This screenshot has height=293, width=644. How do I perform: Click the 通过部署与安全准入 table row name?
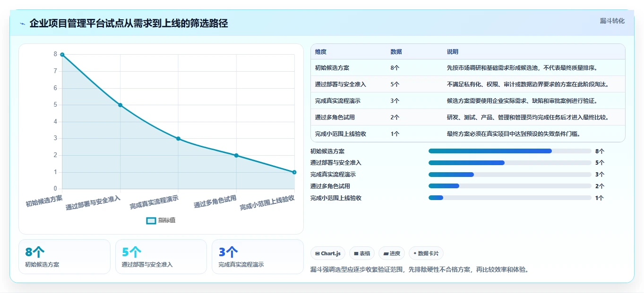pyautogui.click(x=341, y=84)
